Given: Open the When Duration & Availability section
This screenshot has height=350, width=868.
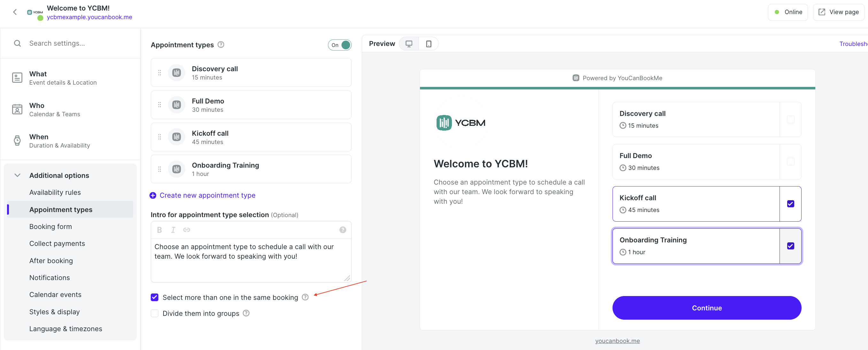Looking at the screenshot, I should click(70, 141).
